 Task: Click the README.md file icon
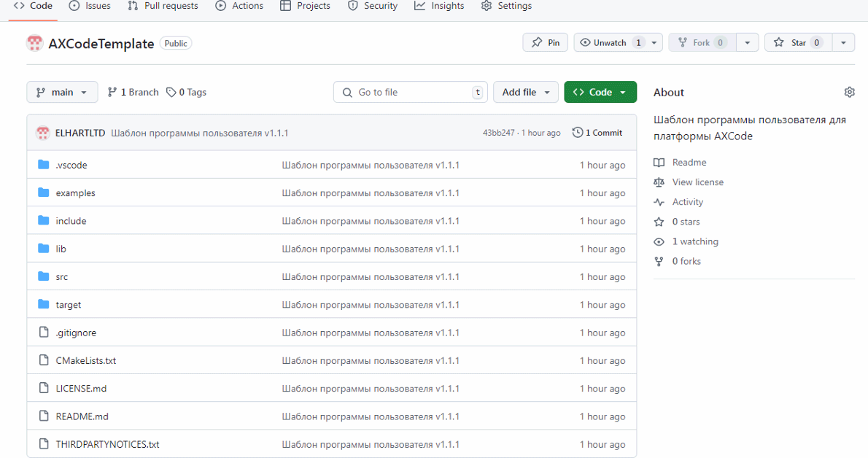click(x=44, y=416)
